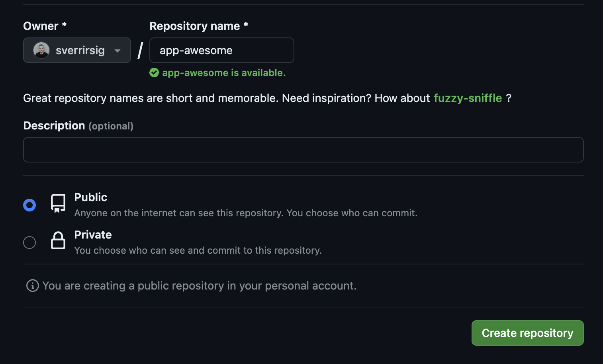The height and width of the screenshot is (364, 603).
Task: Click into the Description text field
Action: 303,150
